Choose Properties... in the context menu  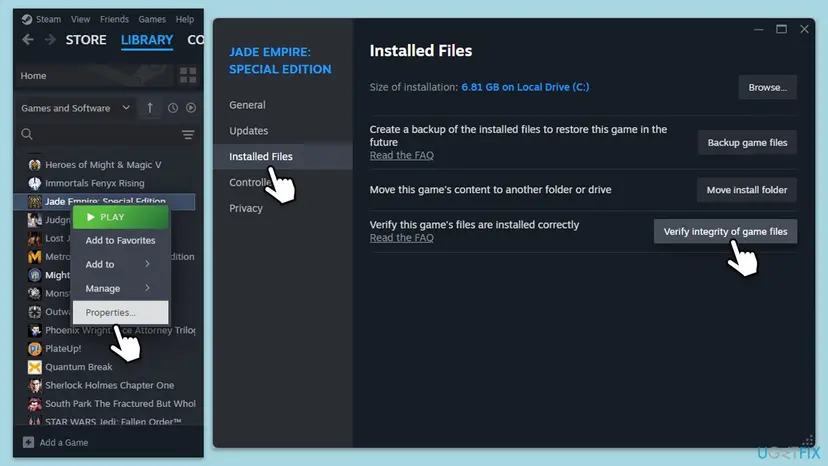pyautogui.click(x=120, y=312)
